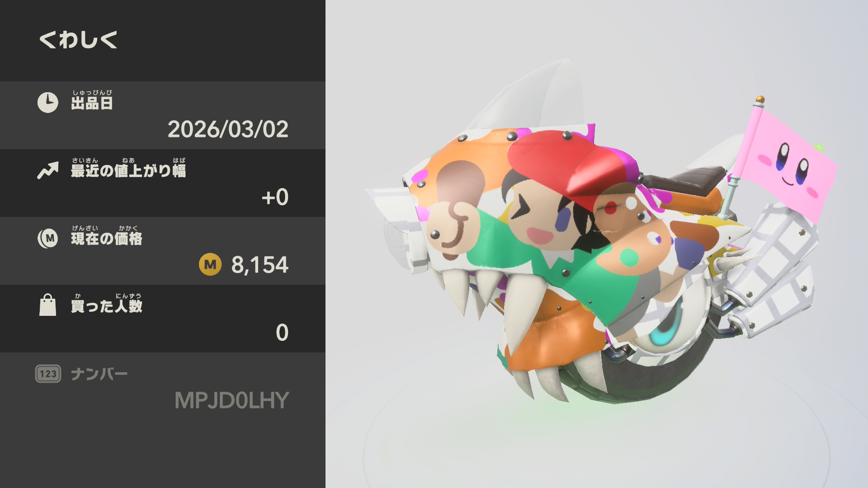Click the gold M coin next to 8,154
868x488 pixels.
[210, 264]
